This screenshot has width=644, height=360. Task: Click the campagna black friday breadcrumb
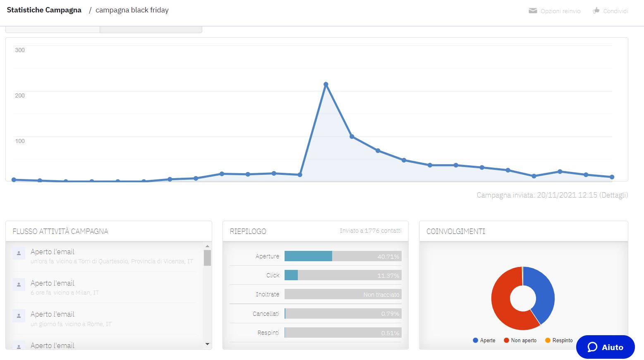[x=132, y=10]
